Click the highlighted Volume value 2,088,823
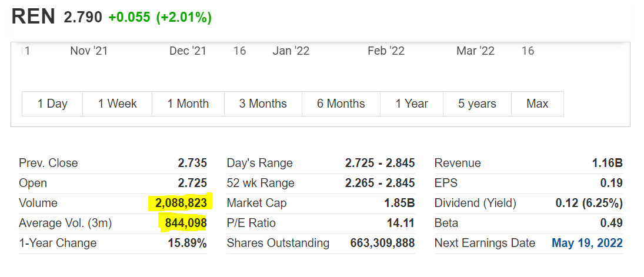Viewport: 644px width, 277px height. click(181, 203)
